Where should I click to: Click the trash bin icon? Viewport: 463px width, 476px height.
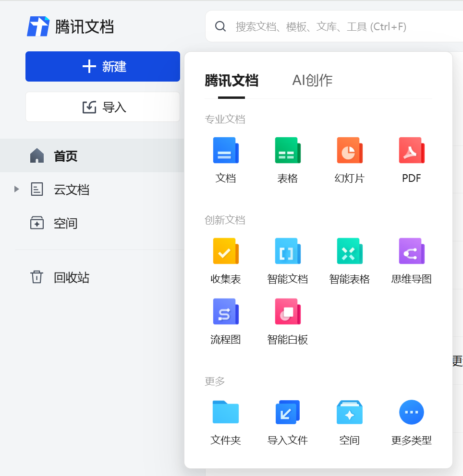click(37, 277)
